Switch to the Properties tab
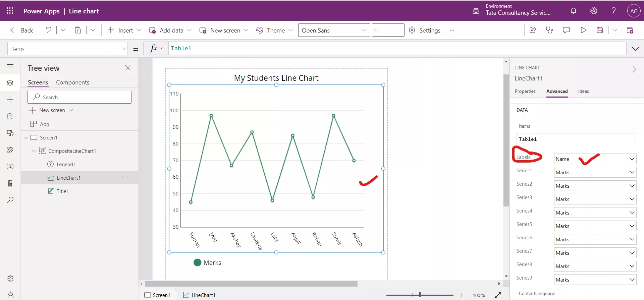The width and height of the screenshot is (644, 300). tap(525, 91)
